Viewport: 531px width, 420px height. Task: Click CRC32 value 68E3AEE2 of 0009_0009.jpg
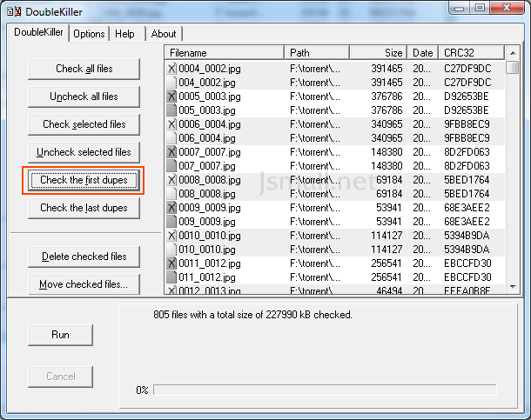[x=467, y=208]
